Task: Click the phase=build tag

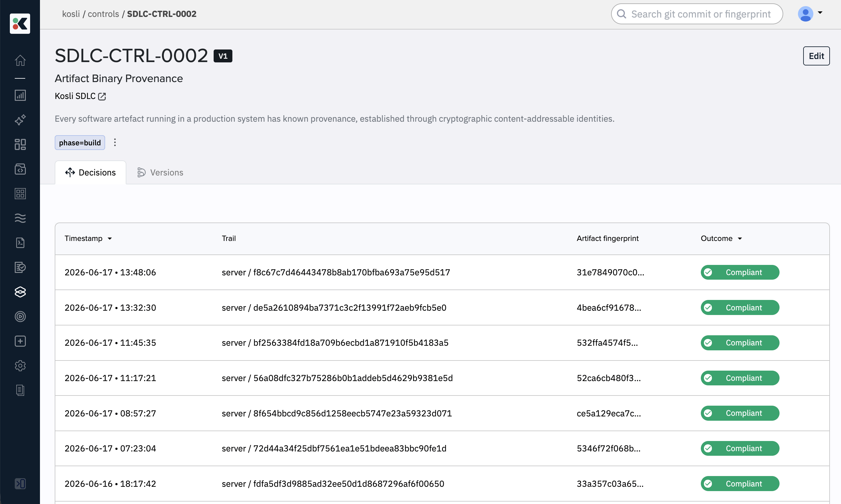Action: (80, 143)
